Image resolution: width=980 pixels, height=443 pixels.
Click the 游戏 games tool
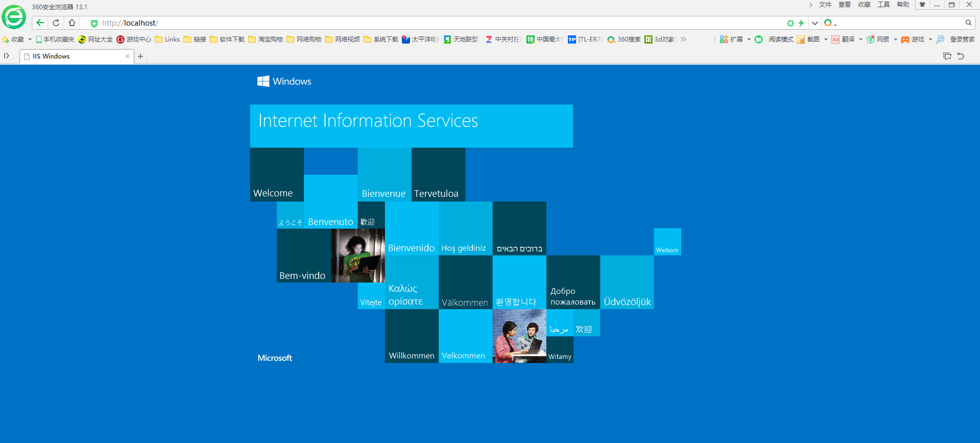(x=913, y=39)
